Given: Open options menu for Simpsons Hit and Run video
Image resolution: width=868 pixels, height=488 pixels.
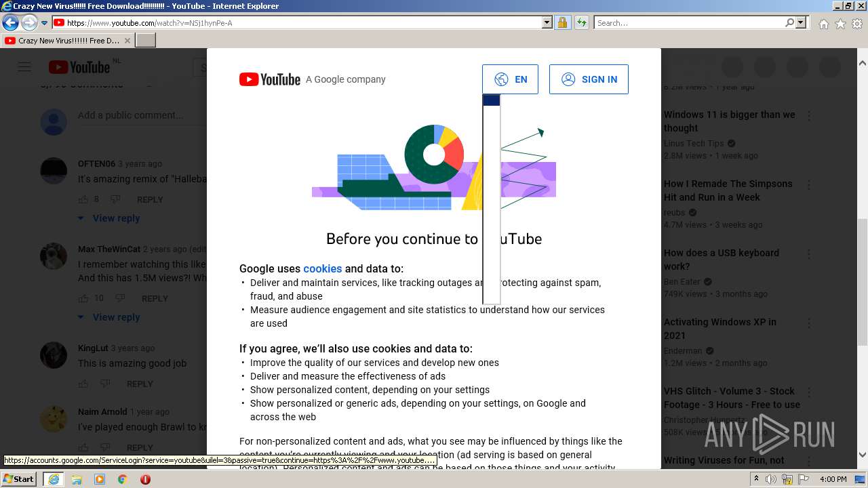Looking at the screenshot, I should (x=809, y=185).
